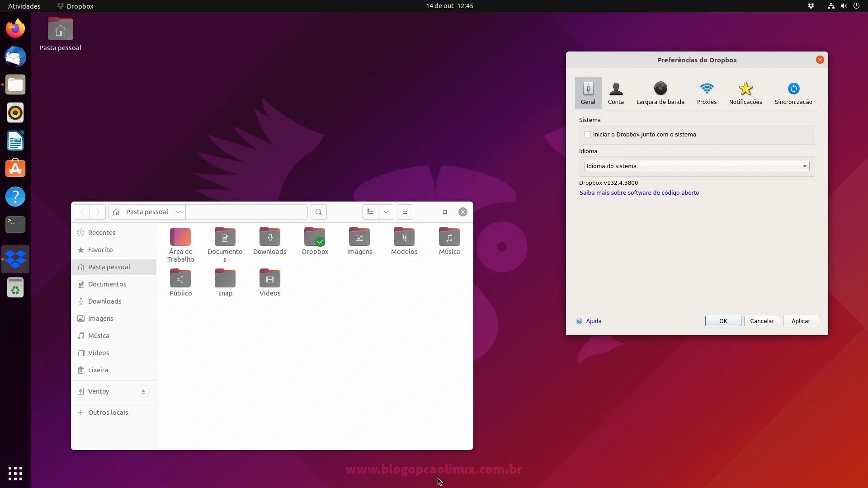The image size is (868, 488).
Task: Select Música in the sidebar
Action: click(x=113, y=336)
